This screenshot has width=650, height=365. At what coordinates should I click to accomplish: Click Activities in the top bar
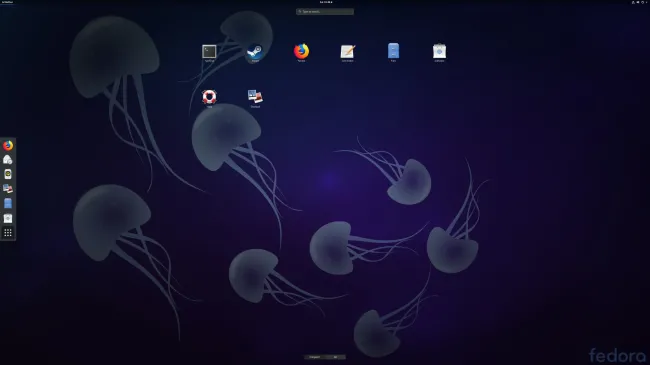pyautogui.click(x=7, y=2)
